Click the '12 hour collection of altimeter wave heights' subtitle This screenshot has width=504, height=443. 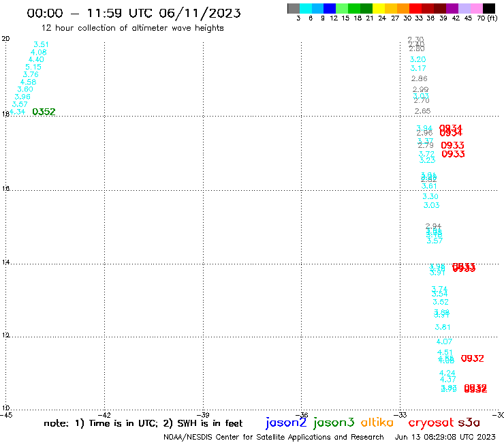tap(132, 28)
